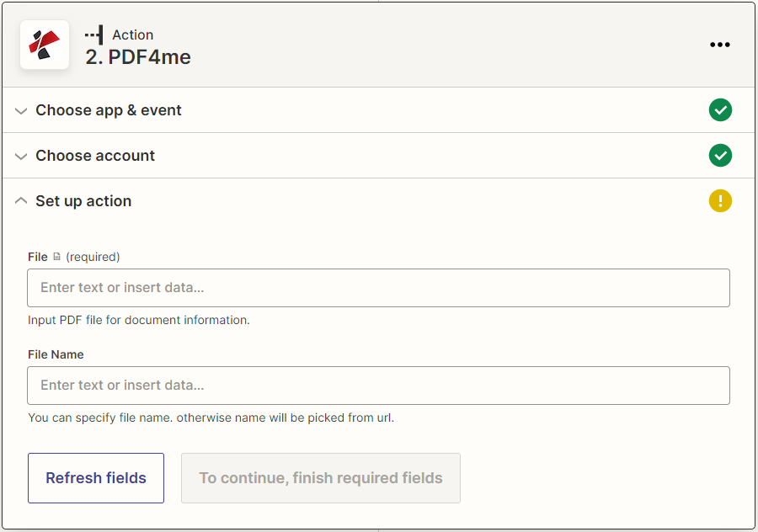Click the Action step icon above the title
Viewport: 758px width, 532px height.
click(x=95, y=35)
